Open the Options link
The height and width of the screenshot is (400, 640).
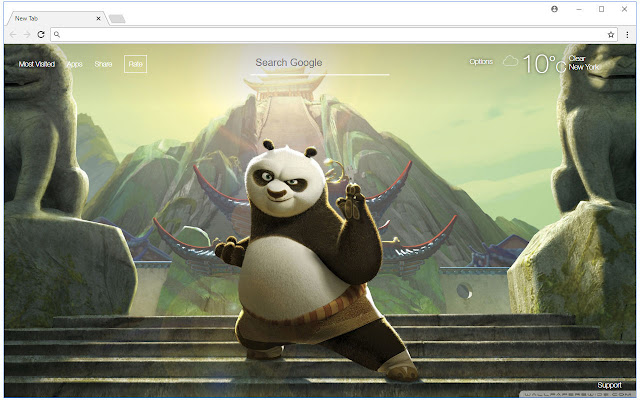(x=481, y=62)
